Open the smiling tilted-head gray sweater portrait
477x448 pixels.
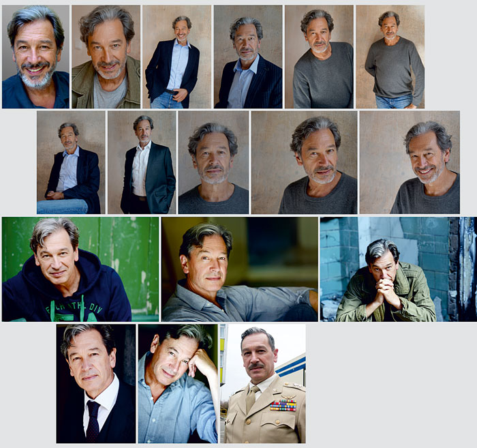click(x=410, y=162)
